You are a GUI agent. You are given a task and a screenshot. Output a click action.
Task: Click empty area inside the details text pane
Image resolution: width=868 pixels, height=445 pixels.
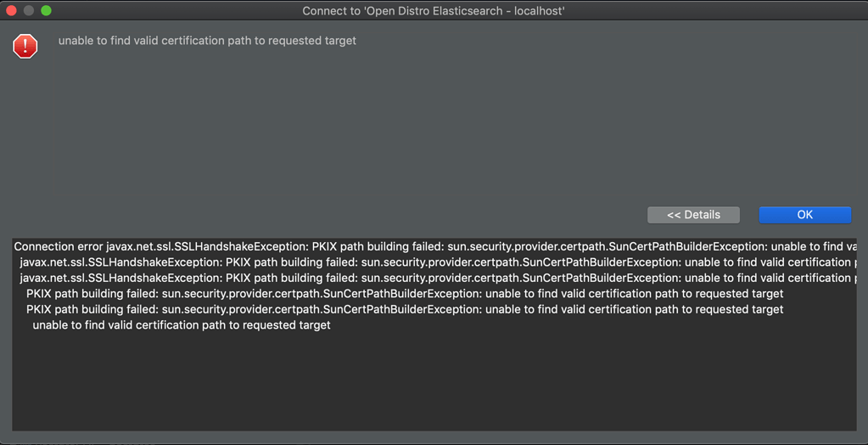[x=424, y=382]
